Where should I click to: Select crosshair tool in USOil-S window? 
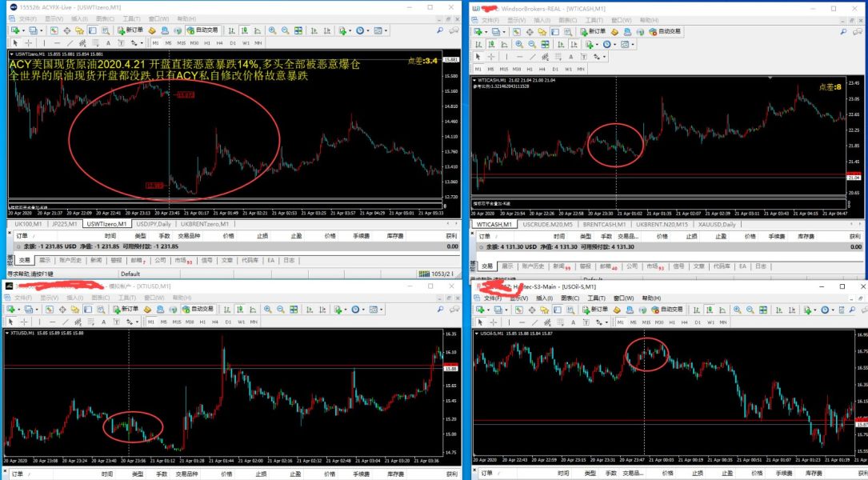click(x=494, y=322)
